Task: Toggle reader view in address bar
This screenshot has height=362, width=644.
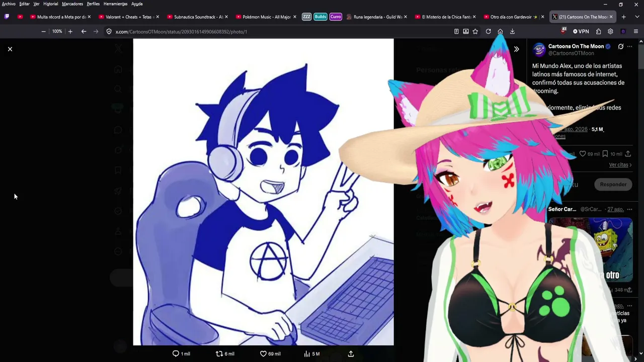Action: 456,31
